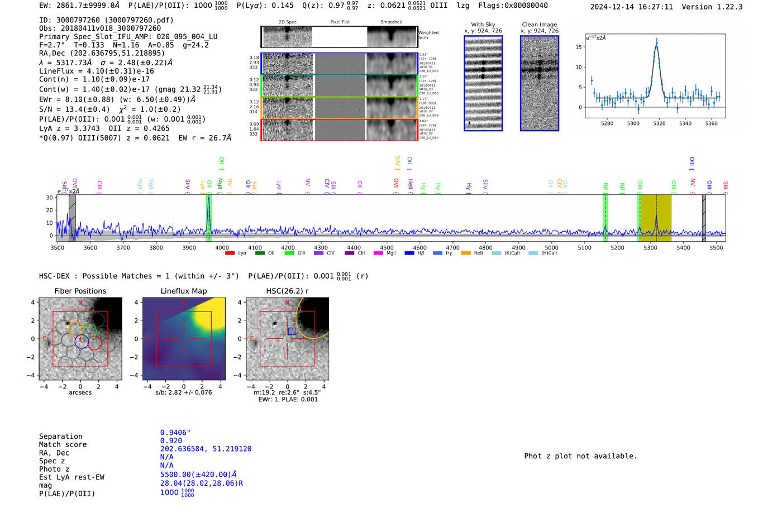Image resolution: width=782 pixels, height=532 pixels.
Task: Click the LineFlux = 4.10(±0.31)e-16 text
Action: pyautogui.click(x=97, y=71)
